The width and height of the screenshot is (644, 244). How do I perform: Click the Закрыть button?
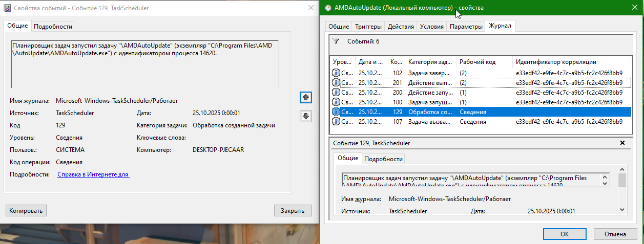click(293, 210)
